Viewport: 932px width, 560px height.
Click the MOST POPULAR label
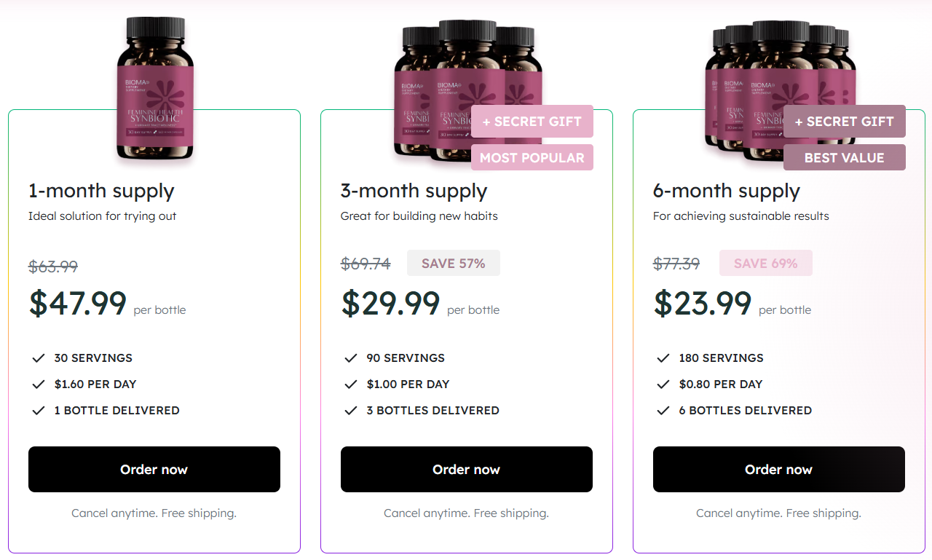coord(532,157)
